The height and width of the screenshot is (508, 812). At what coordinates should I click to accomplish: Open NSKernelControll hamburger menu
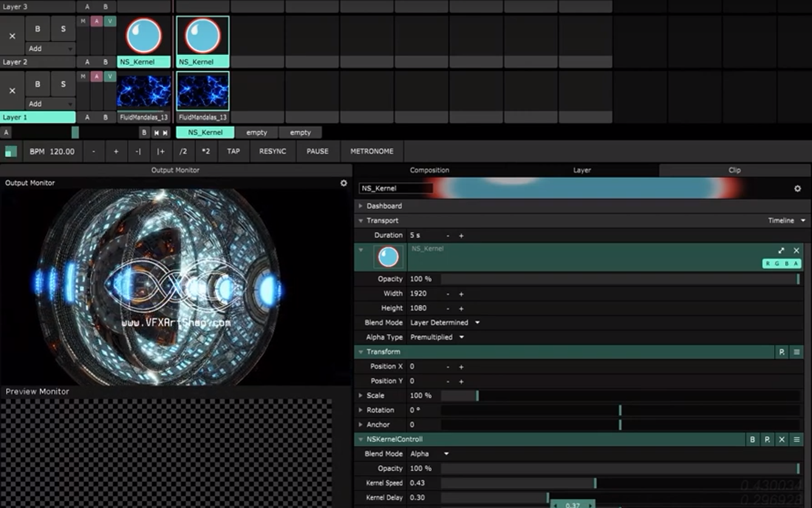click(796, 439)
